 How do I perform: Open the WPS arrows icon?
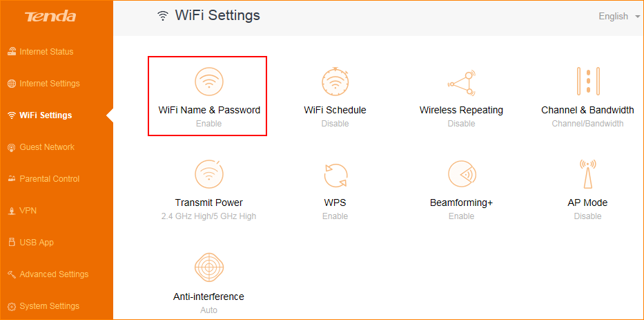(335, 175)
